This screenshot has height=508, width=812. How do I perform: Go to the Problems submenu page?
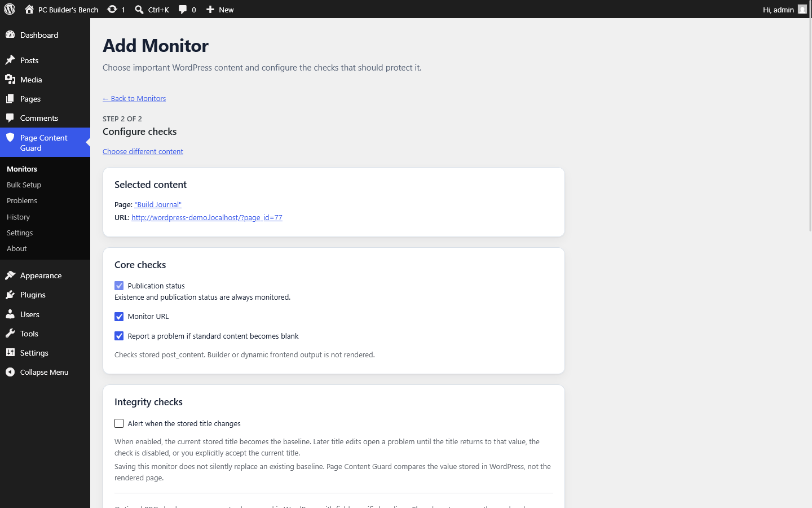(x=22, y=200)
